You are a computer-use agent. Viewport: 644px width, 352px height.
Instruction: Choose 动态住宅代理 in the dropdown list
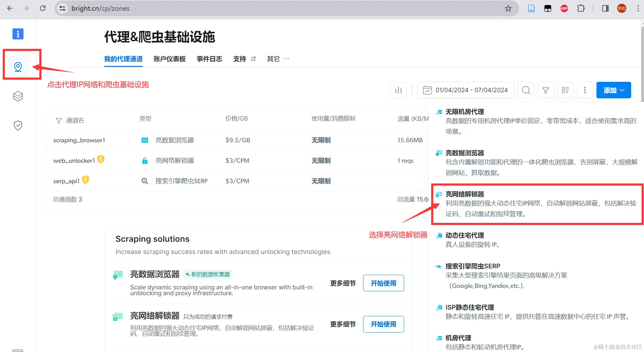pyautogui.click(x=464, y=235)
